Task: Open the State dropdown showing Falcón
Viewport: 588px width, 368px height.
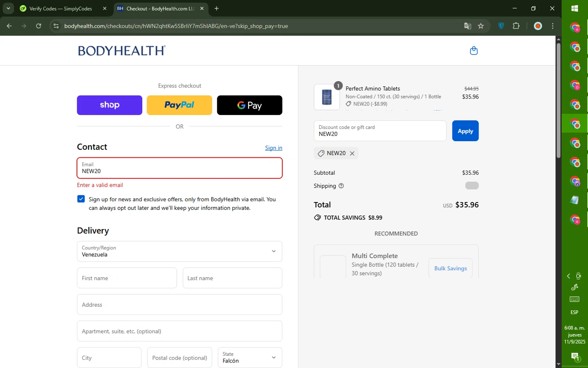Action: point(250,357)
